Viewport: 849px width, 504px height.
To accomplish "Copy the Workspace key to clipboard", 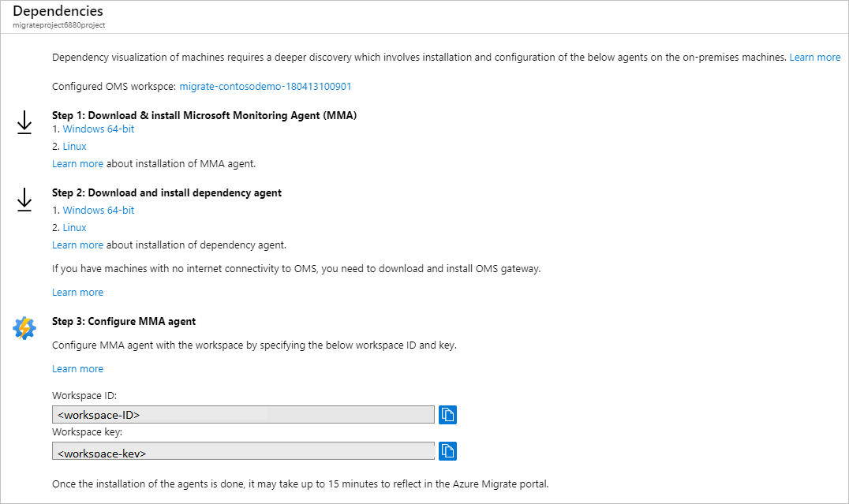I will (448, 451).
